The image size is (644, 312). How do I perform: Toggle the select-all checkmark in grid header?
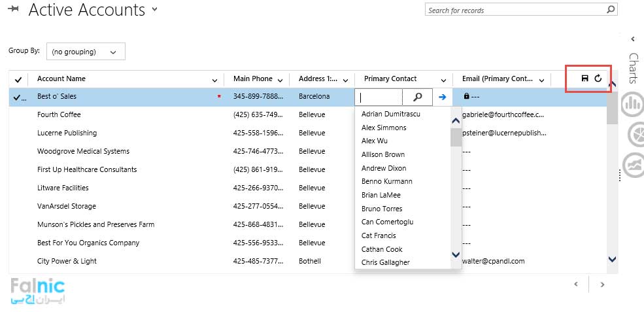pyautogui.click(x=18, y=79)
